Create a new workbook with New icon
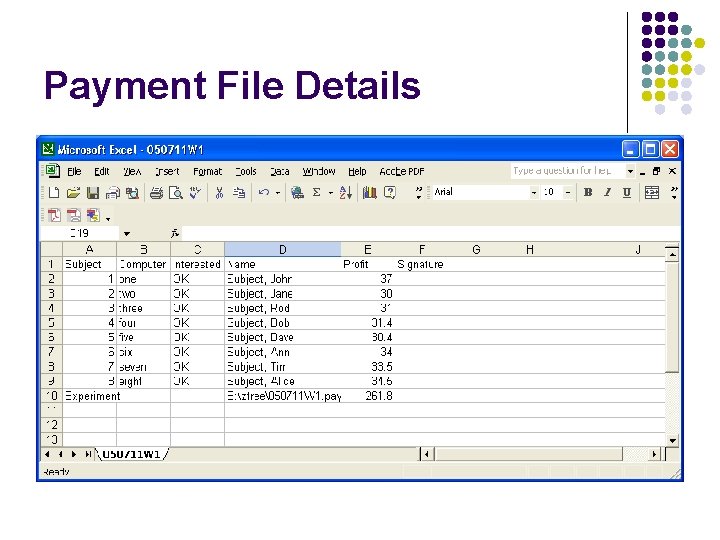Viewport: 720px width, 540px height. point(54,193)
